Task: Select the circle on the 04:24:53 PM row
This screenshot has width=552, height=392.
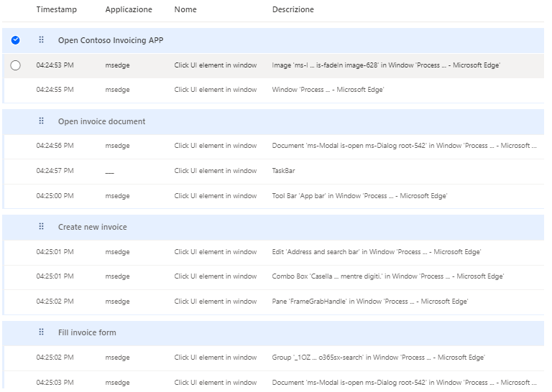Action: [x=16, y=65]
